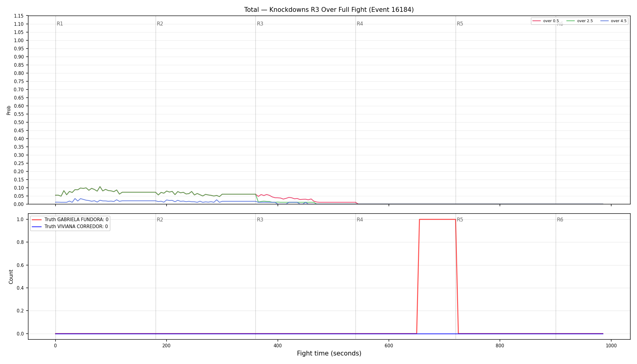This screenshot has height=364, width=637.
Task: Click the Prob axis tick label 1.15
Action: pyautogui.click(x=19, y=16)
